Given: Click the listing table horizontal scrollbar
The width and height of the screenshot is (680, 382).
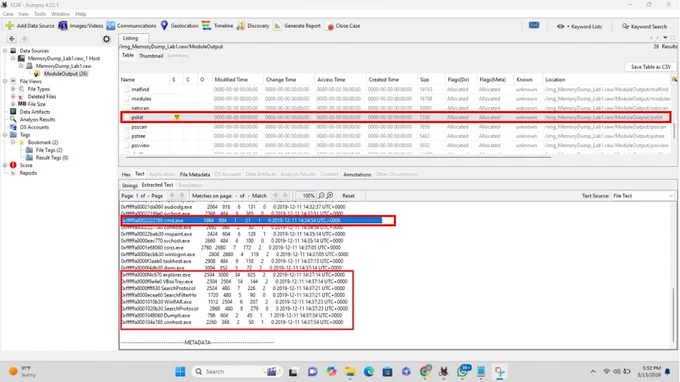Looking at the screenshot, I should click(x=338, y=157).
